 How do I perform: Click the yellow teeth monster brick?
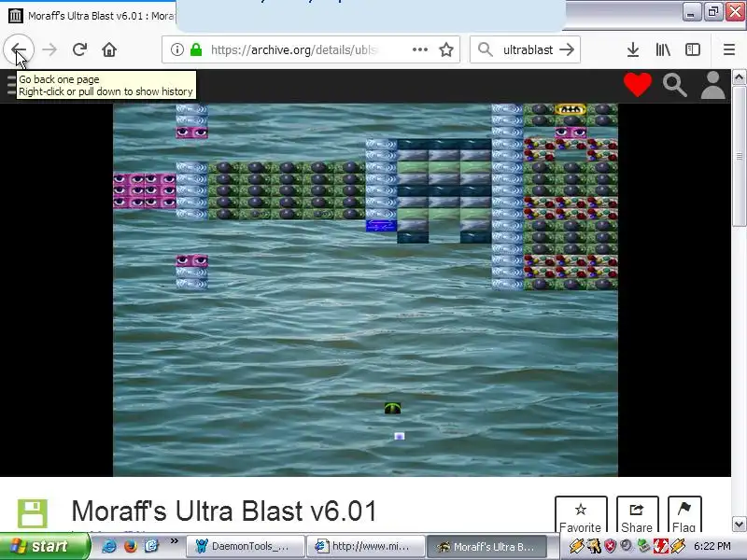pos(571,109)
